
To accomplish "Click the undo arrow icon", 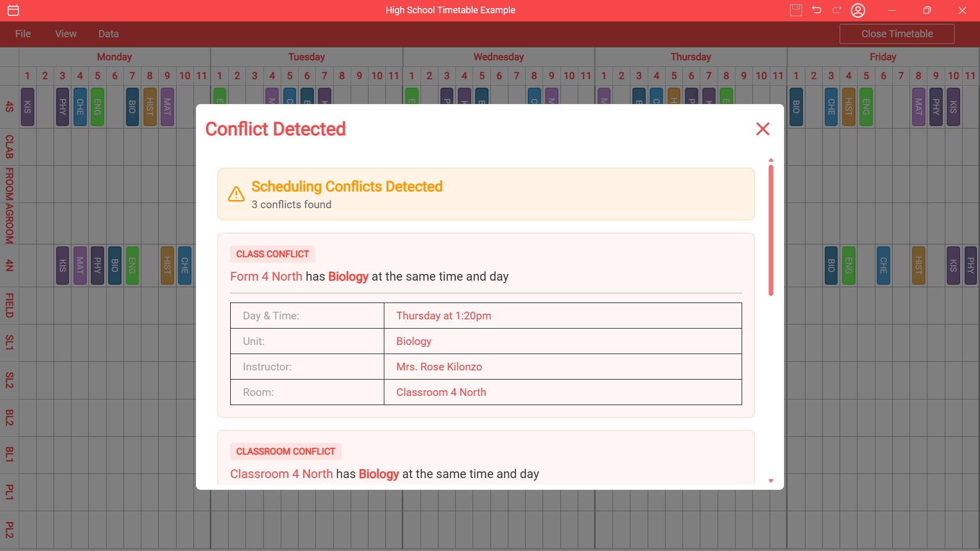I will coord(817,10).
